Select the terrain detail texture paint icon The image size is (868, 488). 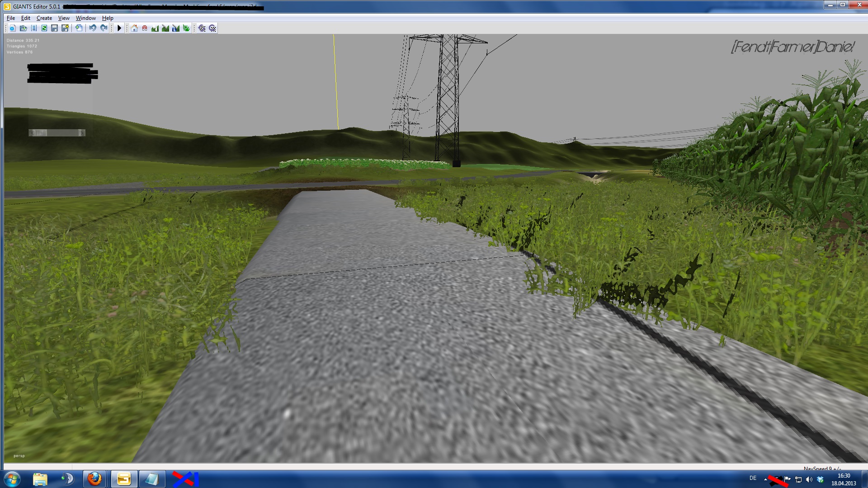165,28
